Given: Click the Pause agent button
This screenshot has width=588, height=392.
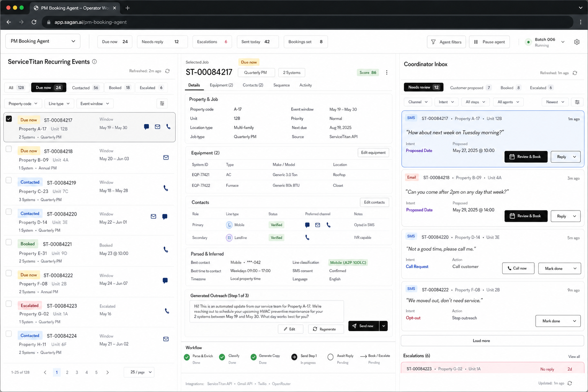Looking at the screenshot, I should click(x=489, y=42).
